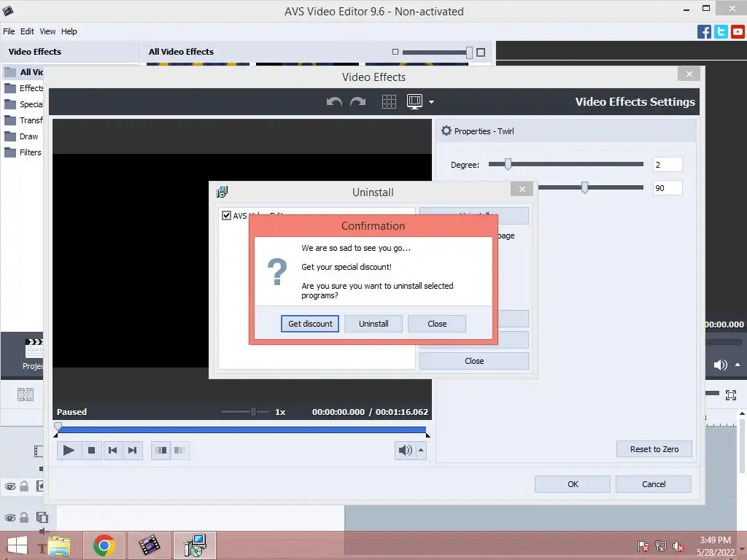Jump to the previous frame
This screenshot has height=560, width=747.
click(112, 451)
